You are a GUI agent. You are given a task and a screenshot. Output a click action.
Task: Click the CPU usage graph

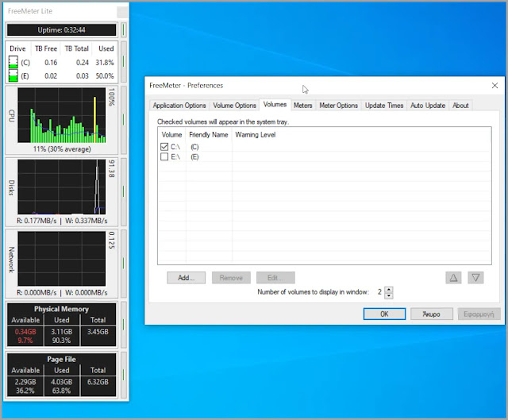pyautogui.click(x=62, y=115)
